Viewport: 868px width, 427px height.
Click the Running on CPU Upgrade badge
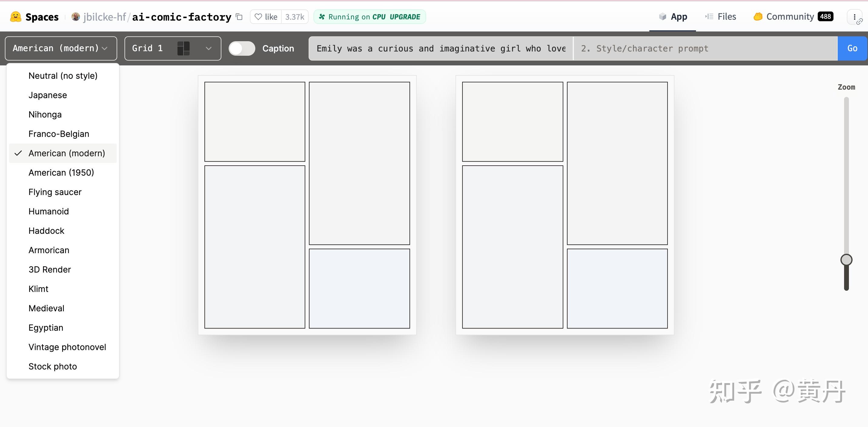tap(369, 17)
